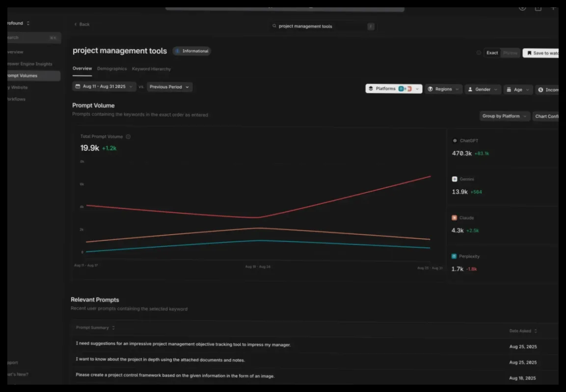
Task: Click the slash shortcut icon in search bar
Action: coord(371,26)
